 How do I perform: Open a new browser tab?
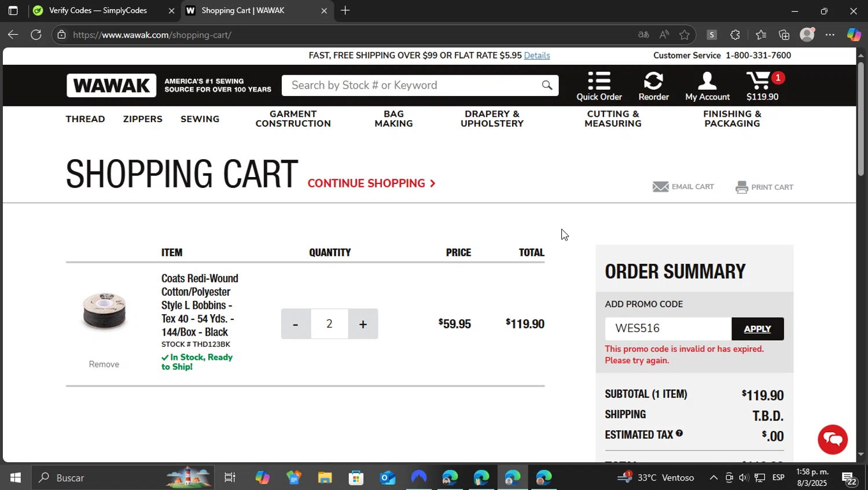(x=345, y=10)
